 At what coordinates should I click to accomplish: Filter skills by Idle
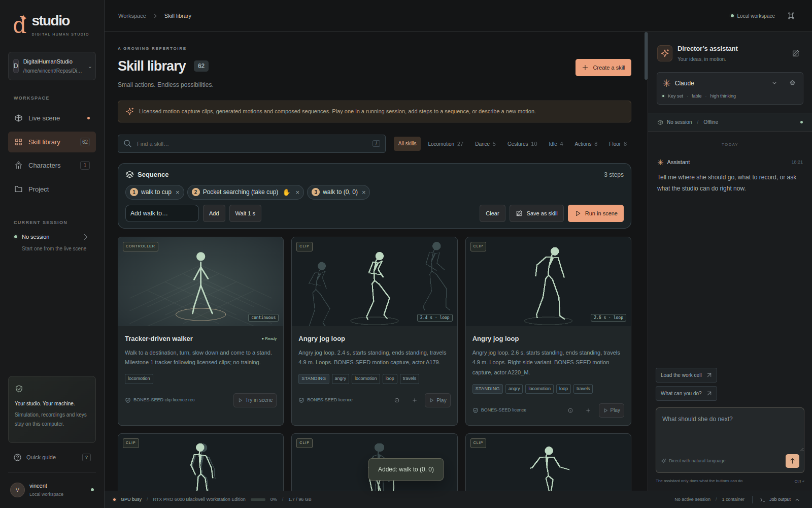pos(556,144)
